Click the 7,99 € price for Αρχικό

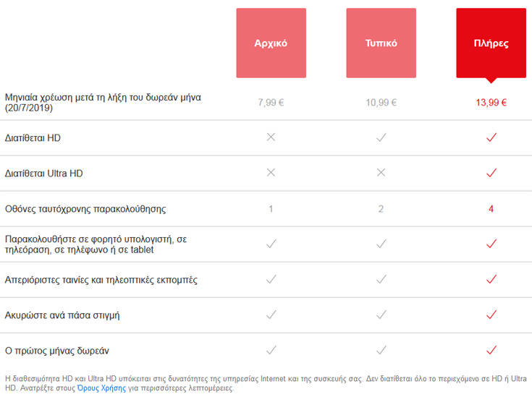coord(271,103)
